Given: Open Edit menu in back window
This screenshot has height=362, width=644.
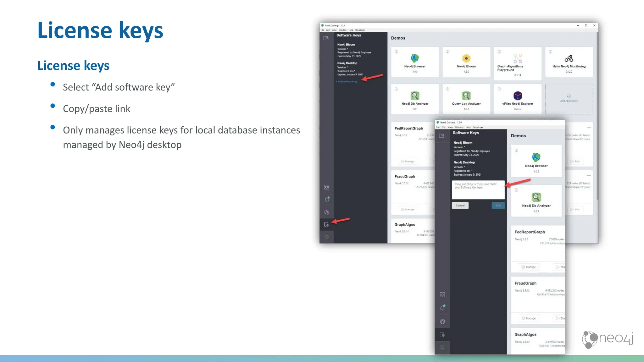Looking at the screenshot, I should point(328,30).
